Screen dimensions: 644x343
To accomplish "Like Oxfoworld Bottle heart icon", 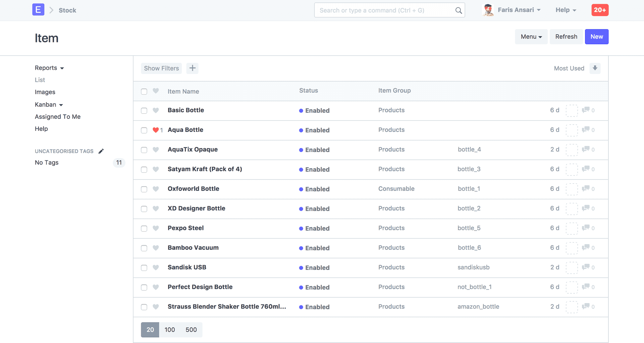I will [x=156, y=189].
